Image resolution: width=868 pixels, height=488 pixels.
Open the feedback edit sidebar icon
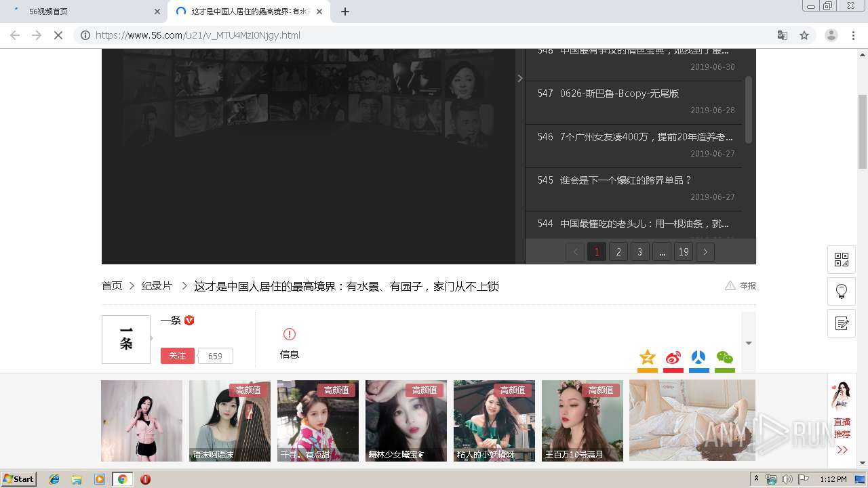pyautogui.click(x=842, y=323)
